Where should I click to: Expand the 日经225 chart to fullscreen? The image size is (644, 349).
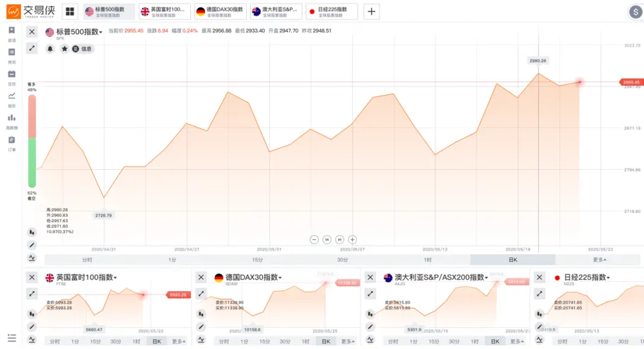(x=539, y=294)
